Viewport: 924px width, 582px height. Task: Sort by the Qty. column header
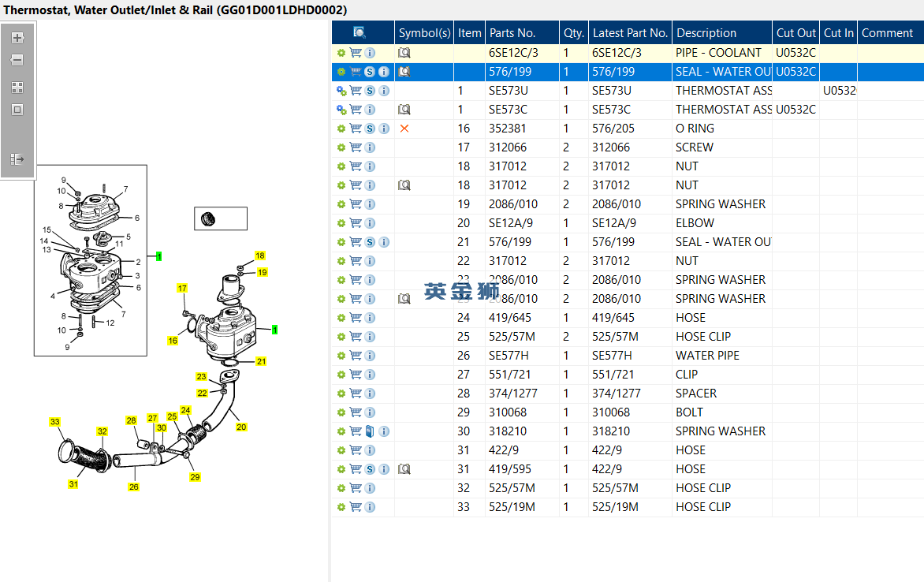pos(574,32)
